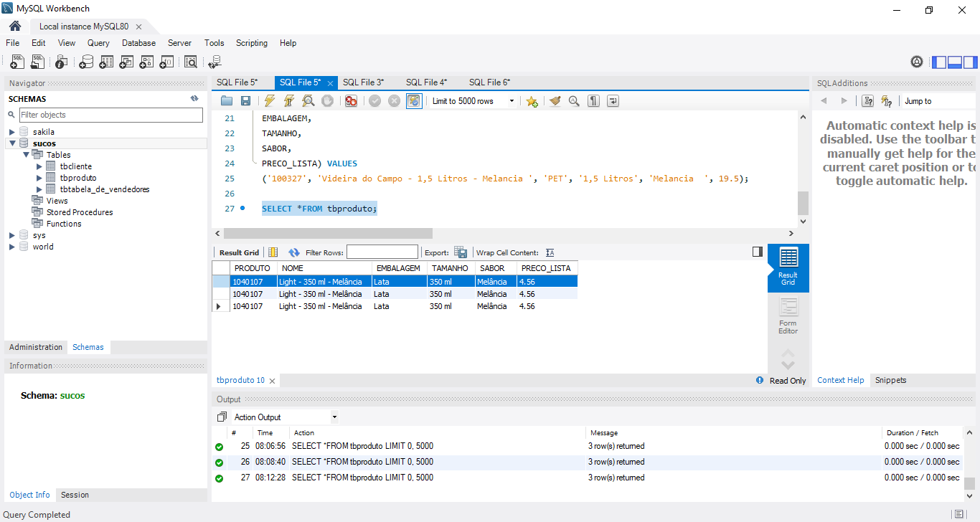Export recordset to external file
Viewport: 980px width, 522px height.
pos(461,252)
